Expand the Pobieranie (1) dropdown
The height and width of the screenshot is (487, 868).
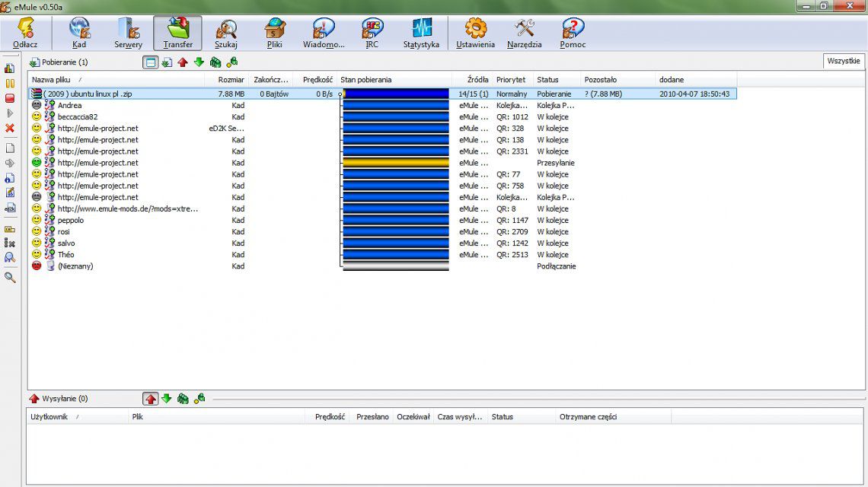[58, 62]
